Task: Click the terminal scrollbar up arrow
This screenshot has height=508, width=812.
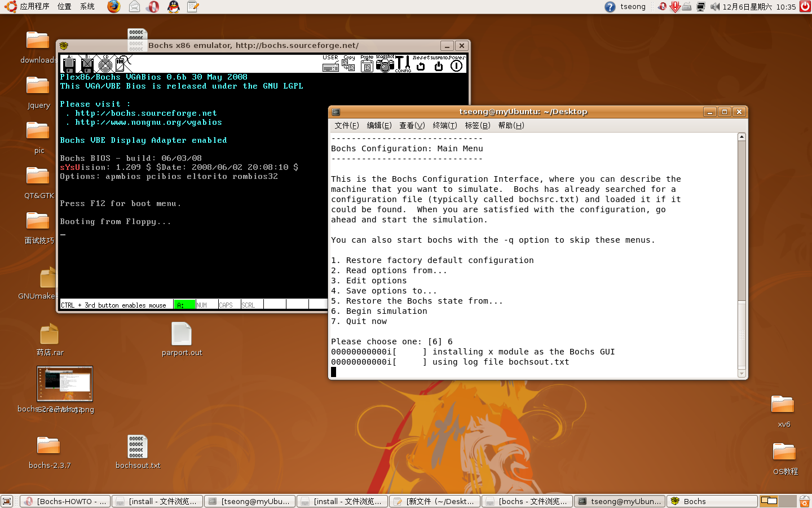Action: click(x=742, y=137)
